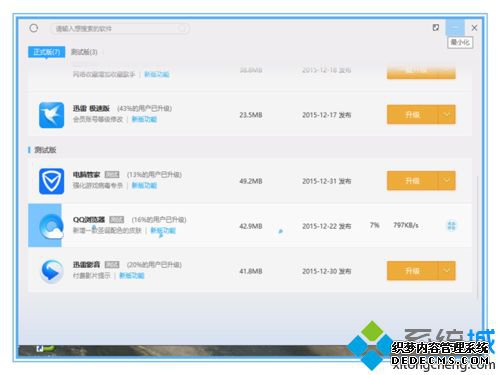Expand the dropdown arrow on 迅雷 极速版 upgrade
This screenshot has height=375, width=500.
pyautogui.click(x=447, y=115)
